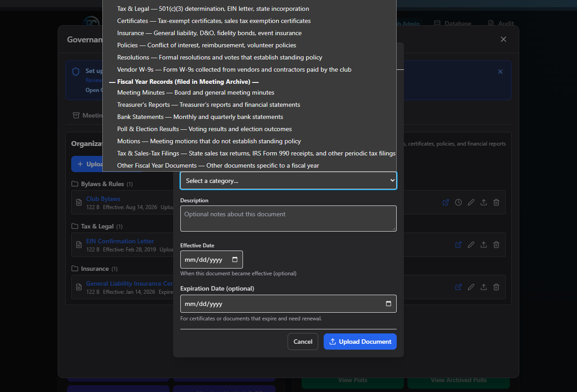This screenshot has height=392, width=577.
Task: Choose the Bank Statements option
Action: coord(250,117)
